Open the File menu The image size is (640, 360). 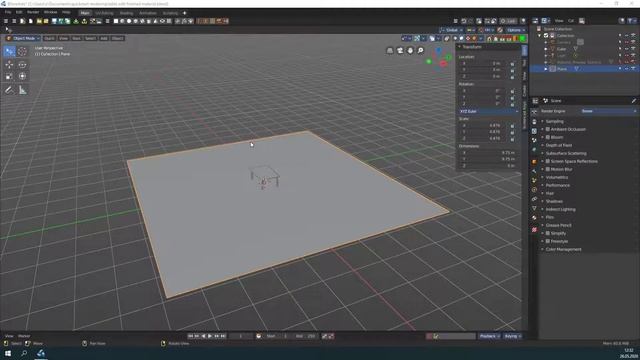(8, 13)
